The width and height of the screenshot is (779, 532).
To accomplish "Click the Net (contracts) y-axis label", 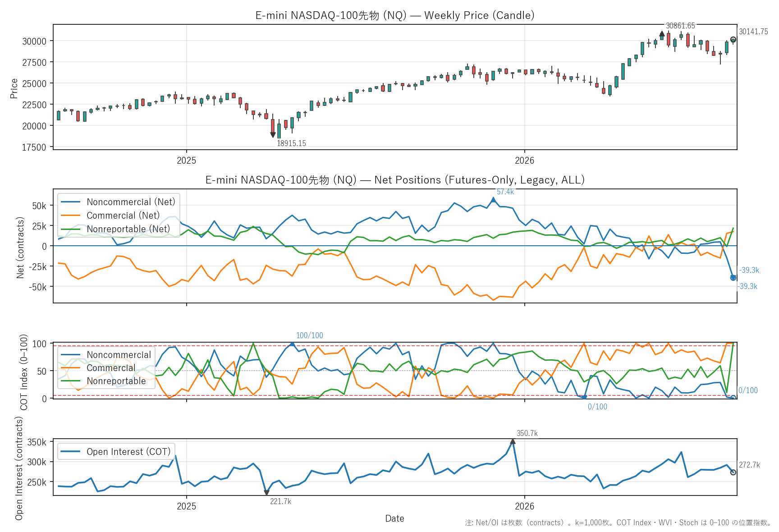I will click(20, 248).
